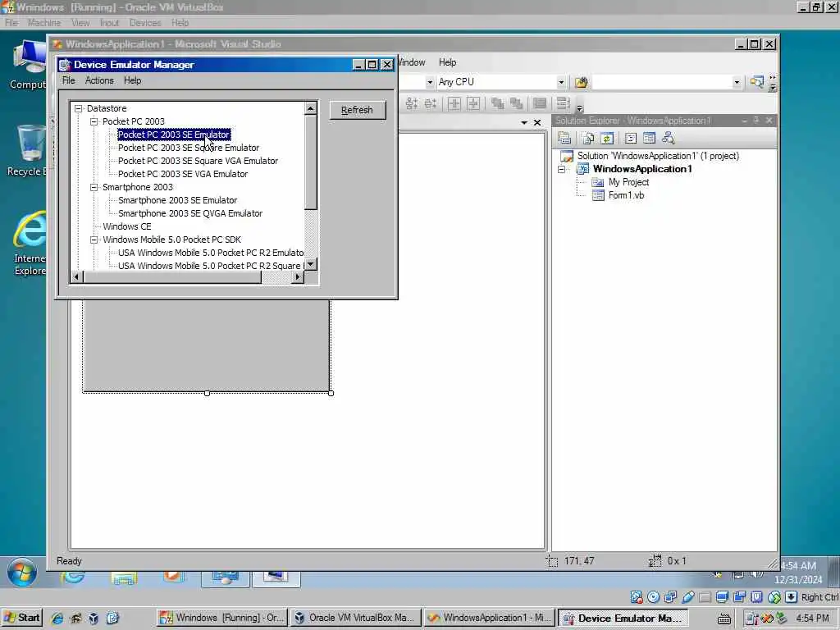The width and height of the screenshot is (840, 630).
Task: Close the designer document tab
Action: (x=537, y=123)
